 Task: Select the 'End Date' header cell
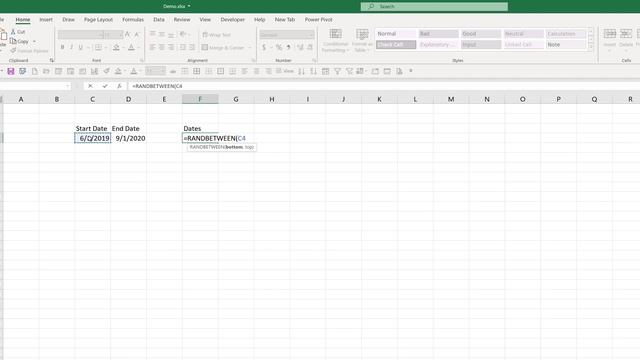pos(129,129)
